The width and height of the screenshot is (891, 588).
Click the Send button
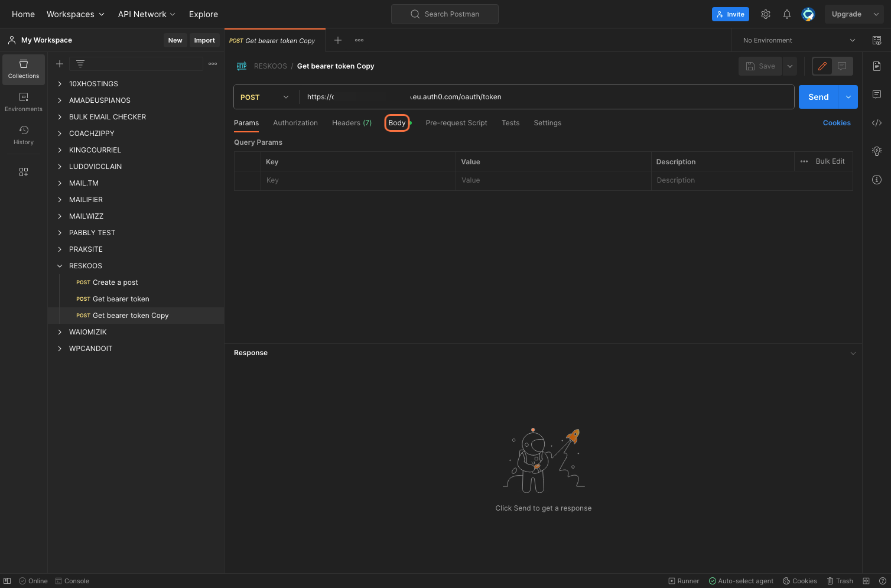pyautogui.click(x=819, y=97)
